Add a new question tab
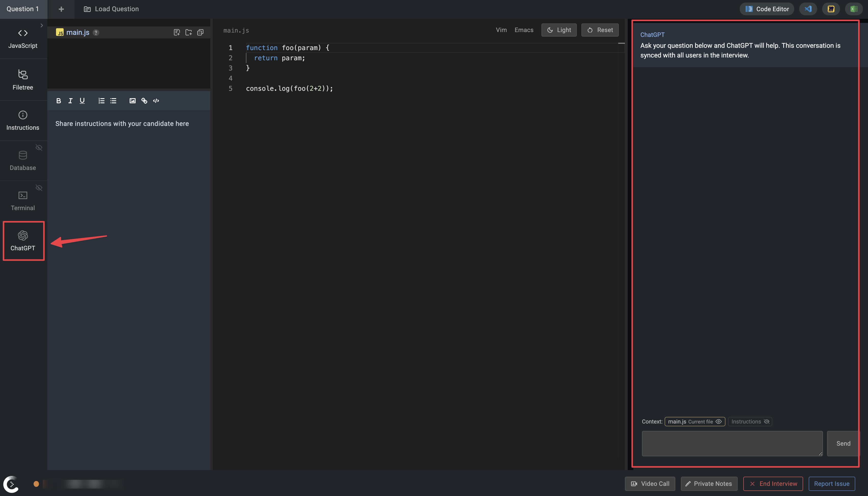The image size is (868, 496). [61, 9]
